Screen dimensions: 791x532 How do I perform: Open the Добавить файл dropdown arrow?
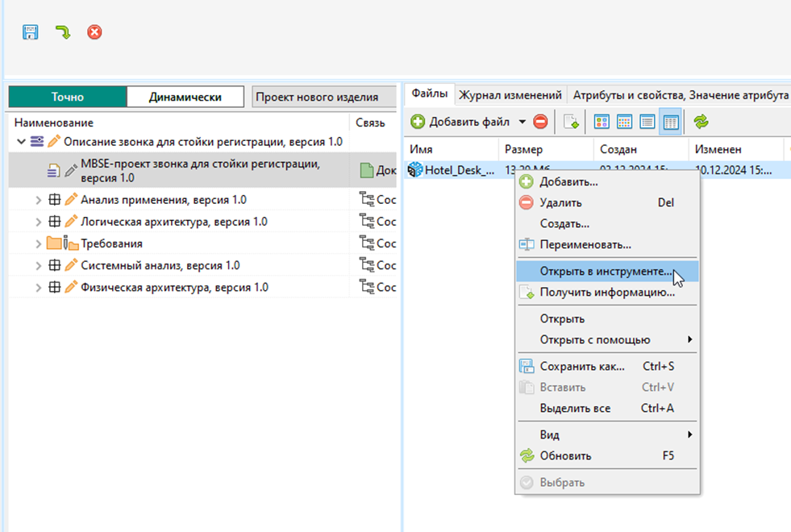[522, 122]
